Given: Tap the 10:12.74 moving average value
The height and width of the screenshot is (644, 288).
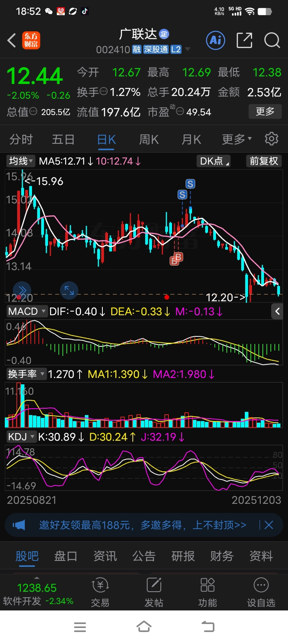Looking at the screenshot, I should tap(118, 161).
